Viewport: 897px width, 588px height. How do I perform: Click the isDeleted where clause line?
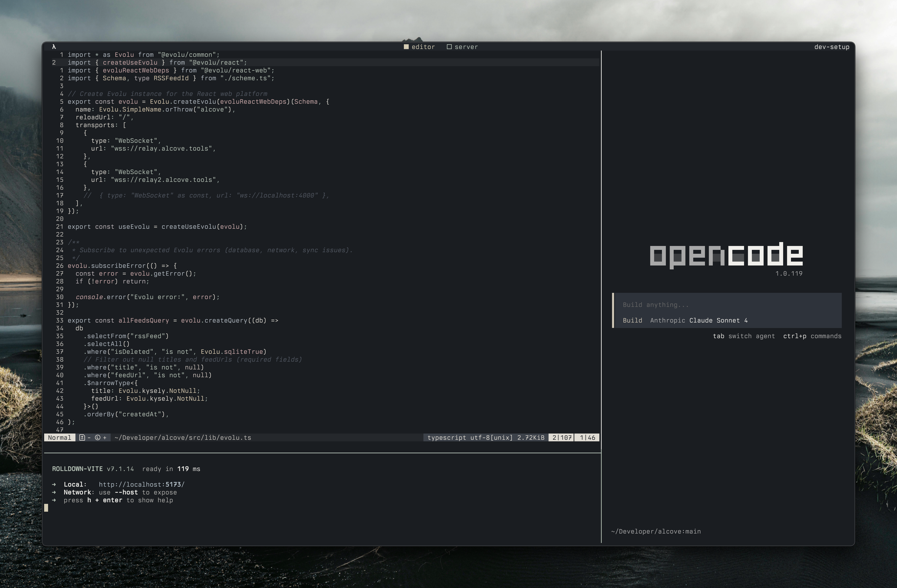click(175, 352)
